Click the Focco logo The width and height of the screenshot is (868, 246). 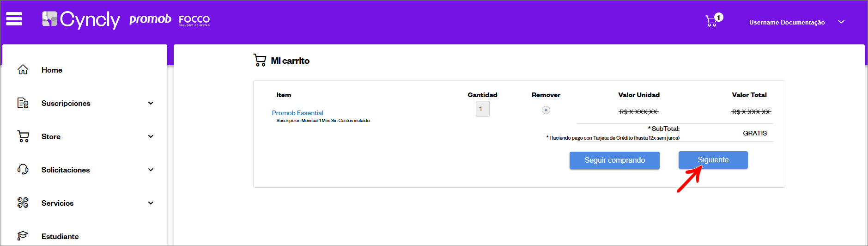tap(194, 20)
